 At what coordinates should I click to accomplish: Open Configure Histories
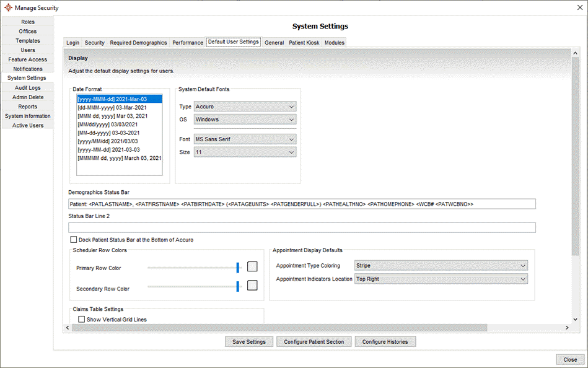(x=385, y=342)
